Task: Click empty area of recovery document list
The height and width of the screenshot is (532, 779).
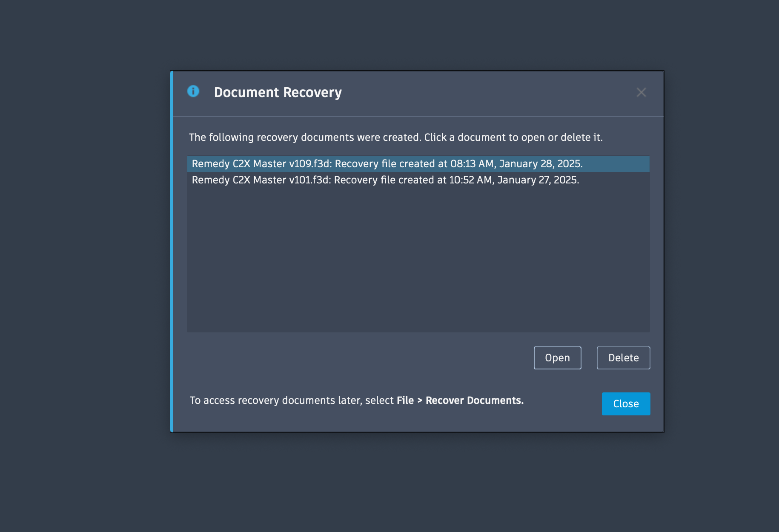Action: (x=418, y=255)
